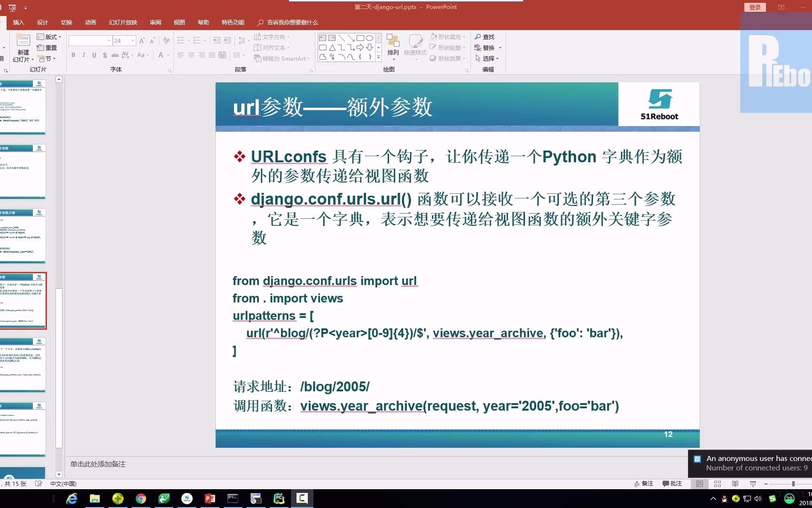This screenshot has height=508, width=812.
Task: Toggle center text alignment
Action: point(191,55)
